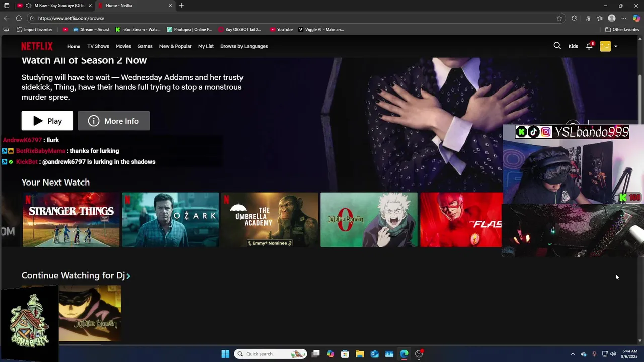644x362 pixels.
Task: Open New & Popular
Action: tap(175, 46)
